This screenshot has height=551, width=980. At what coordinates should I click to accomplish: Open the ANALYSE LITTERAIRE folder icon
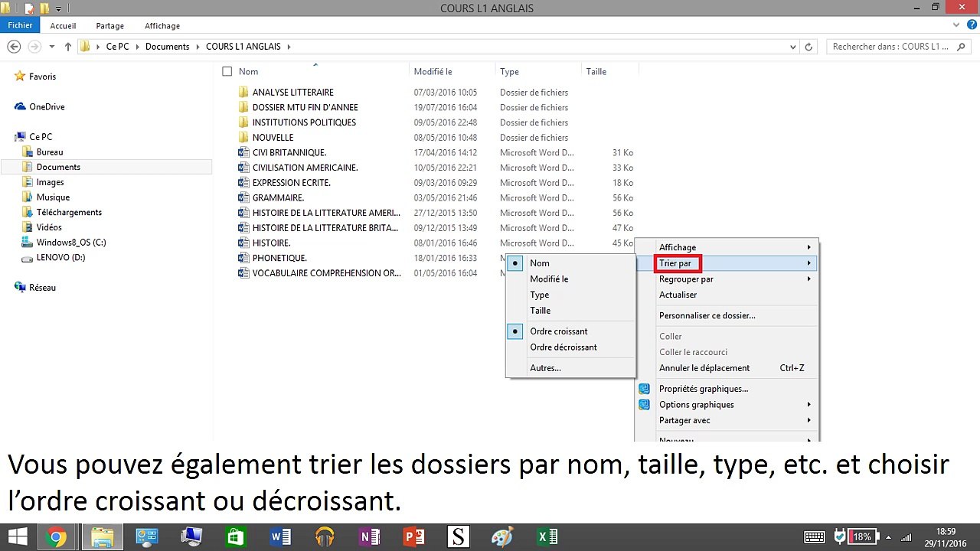click(x=243, y=93)
